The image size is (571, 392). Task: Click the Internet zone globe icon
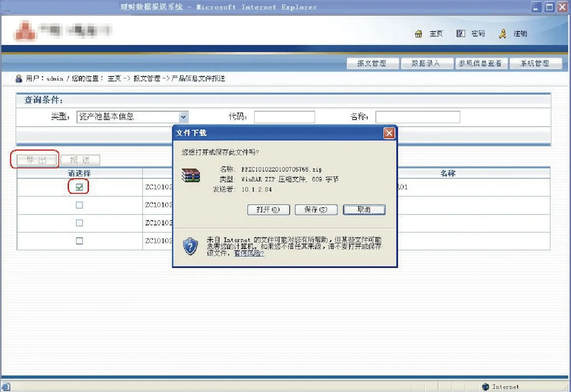tap(485, 387)
